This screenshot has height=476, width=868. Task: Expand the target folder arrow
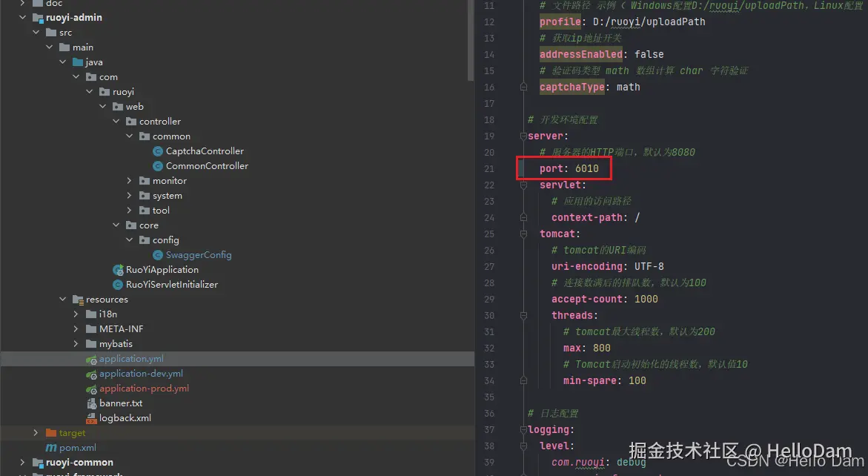(36, 433)
